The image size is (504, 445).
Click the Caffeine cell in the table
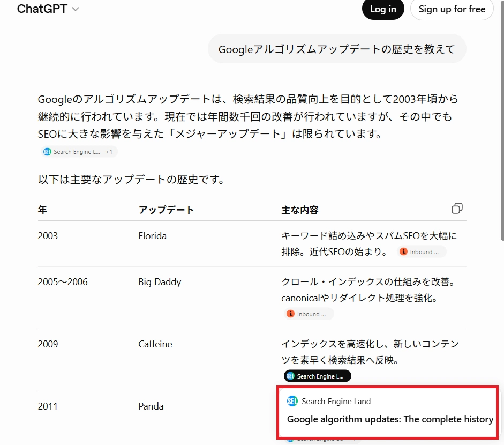click(x=155, y=344)
